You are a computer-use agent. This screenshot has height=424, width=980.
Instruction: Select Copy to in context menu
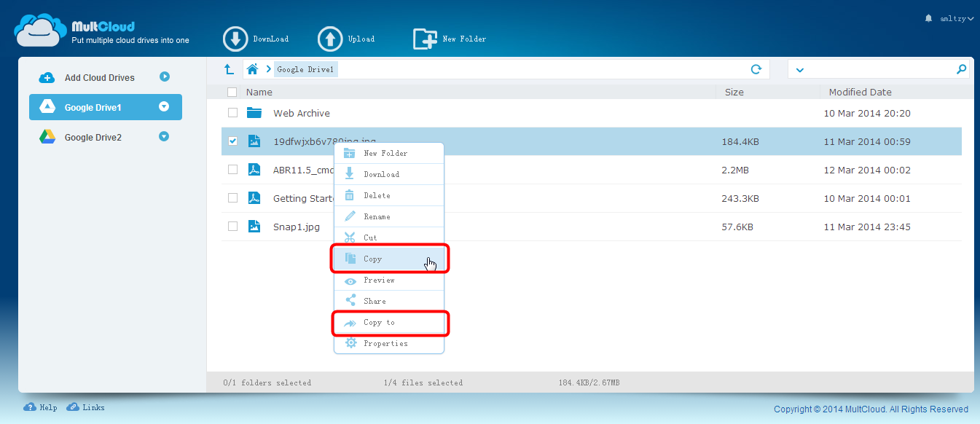coord(389,322)
